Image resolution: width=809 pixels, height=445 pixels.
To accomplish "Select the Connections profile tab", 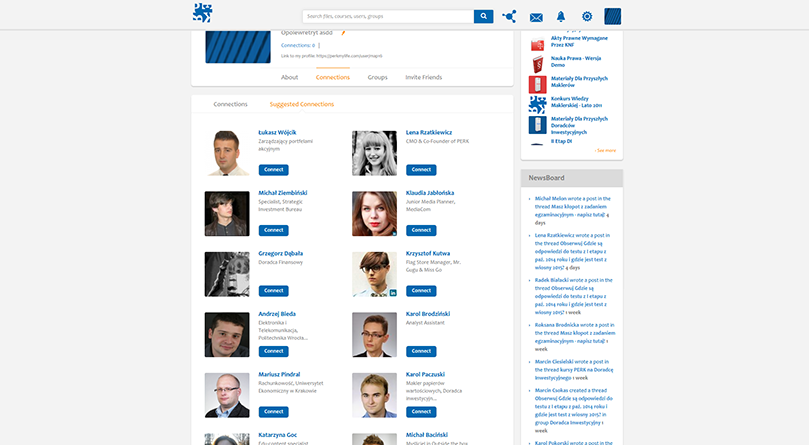I will click(333, 77).
